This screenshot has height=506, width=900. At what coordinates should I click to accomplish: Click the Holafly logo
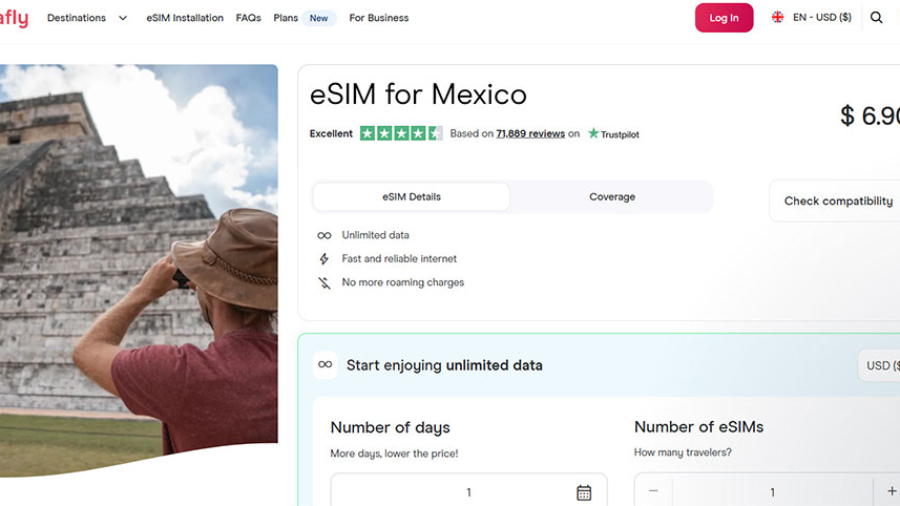coord(14,18)
